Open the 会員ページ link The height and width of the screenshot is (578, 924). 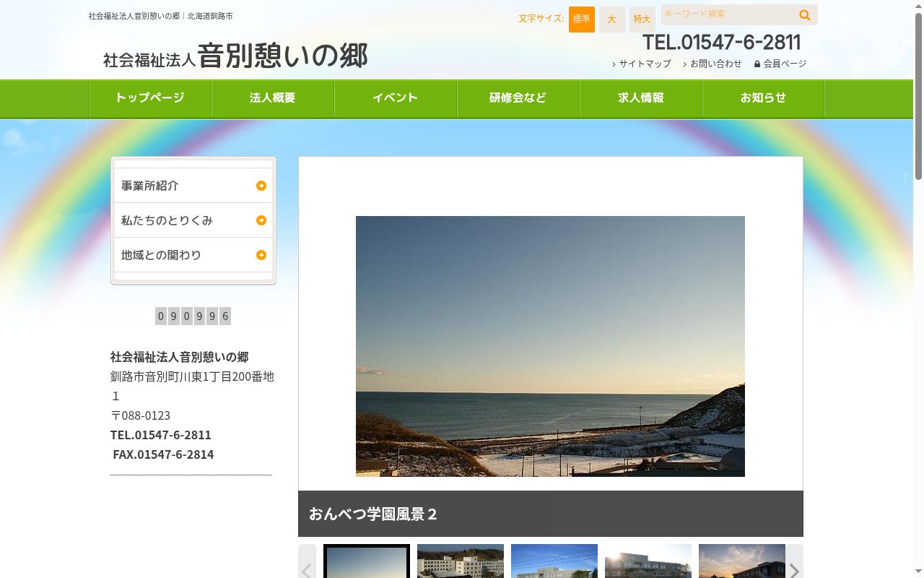[x=780, y=64]
